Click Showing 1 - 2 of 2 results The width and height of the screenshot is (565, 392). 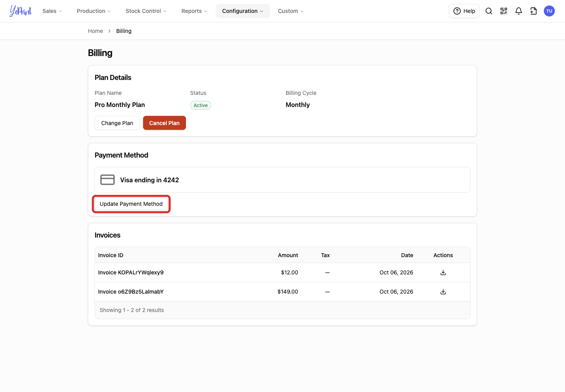pyautogui.click(x=132, y=310)
